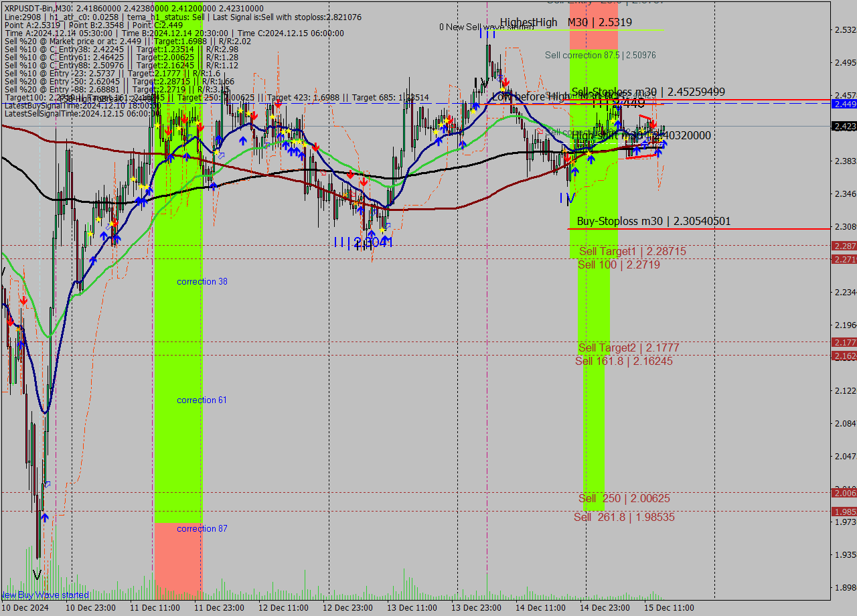Click the '15 Dec 11:00' time axis label

(x=669, y=608)
